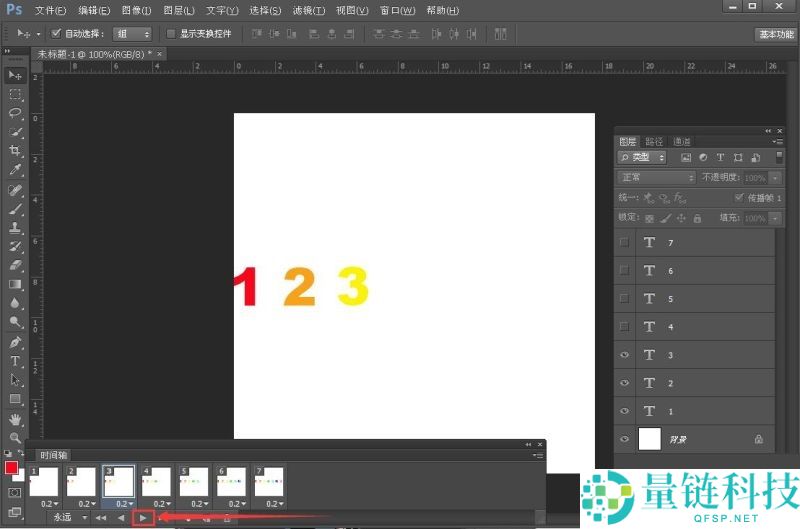Select the Hand tool
The height and width of the screenshot is (529, 800).
tap(15, 419)
